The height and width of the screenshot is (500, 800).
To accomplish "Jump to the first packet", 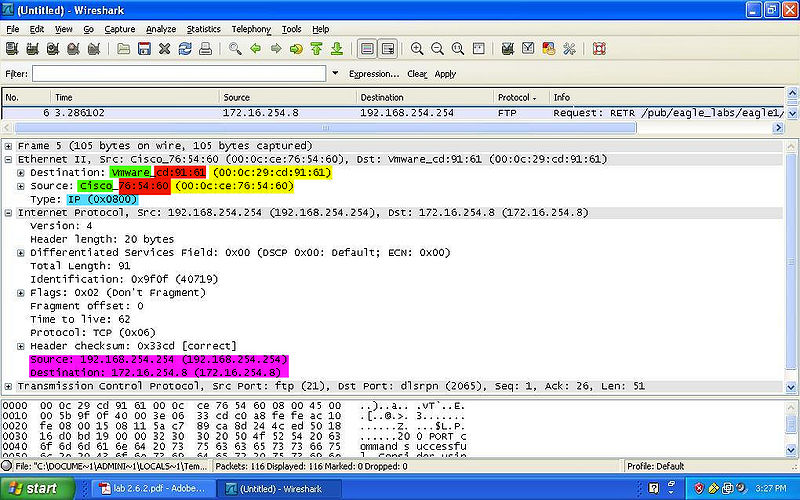I will (316, 49).
